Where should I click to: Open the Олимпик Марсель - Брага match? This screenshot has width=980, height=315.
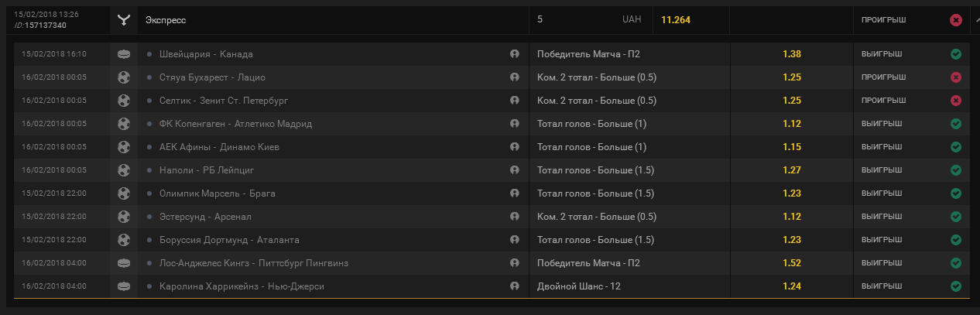(x=218, y=193)
